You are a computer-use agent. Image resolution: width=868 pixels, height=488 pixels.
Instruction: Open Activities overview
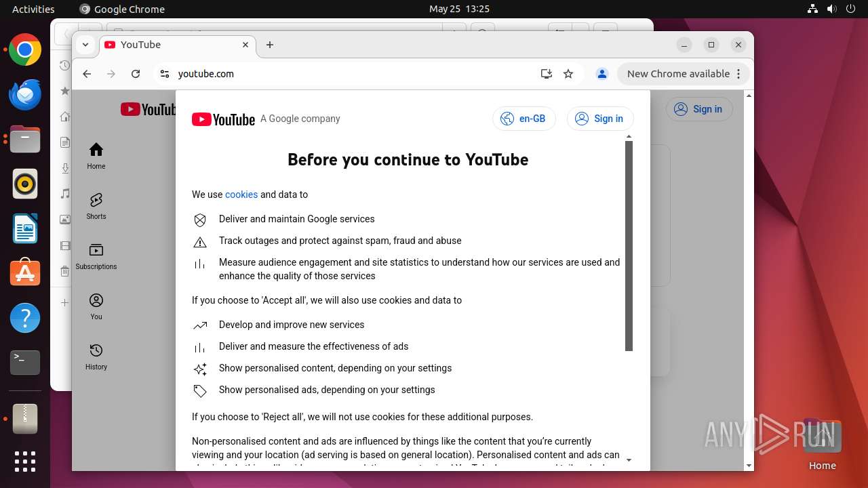tap(33, 9)
